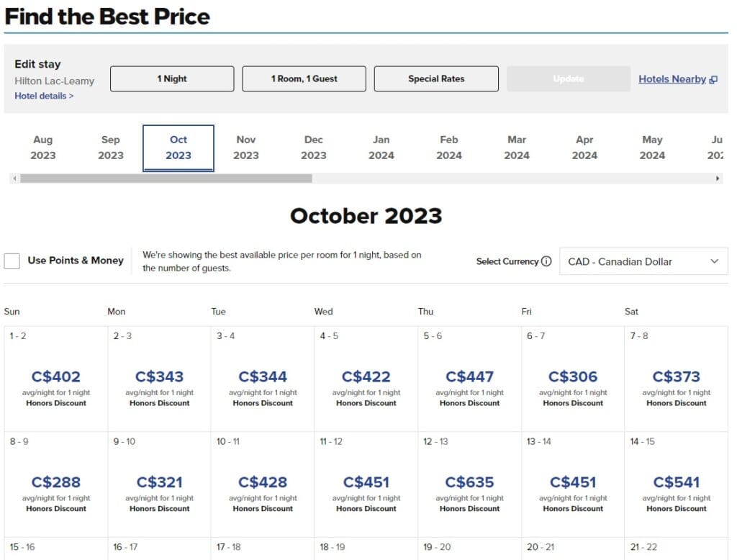Open the Hotels Nearby link

[672, 79]
